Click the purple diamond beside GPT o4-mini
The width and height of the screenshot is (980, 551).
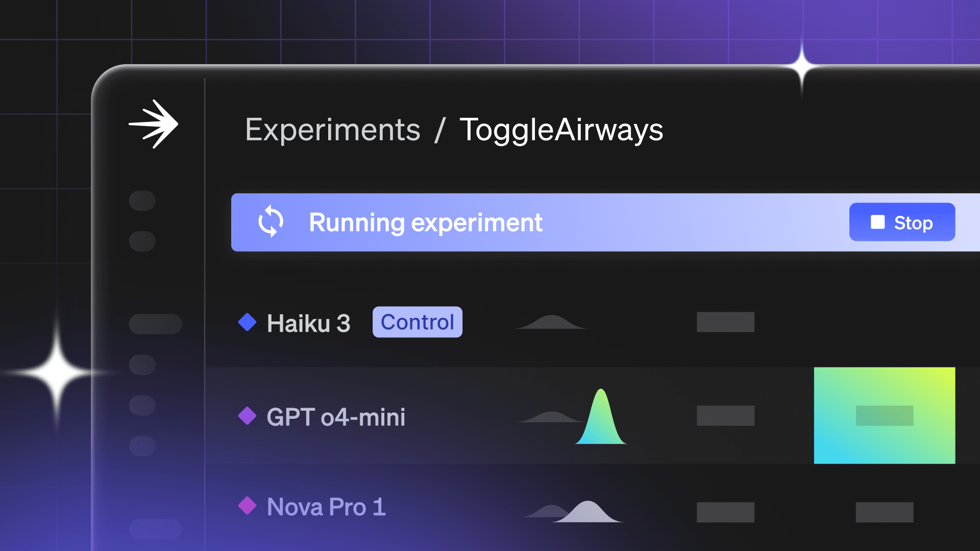[x=248, y=416]
